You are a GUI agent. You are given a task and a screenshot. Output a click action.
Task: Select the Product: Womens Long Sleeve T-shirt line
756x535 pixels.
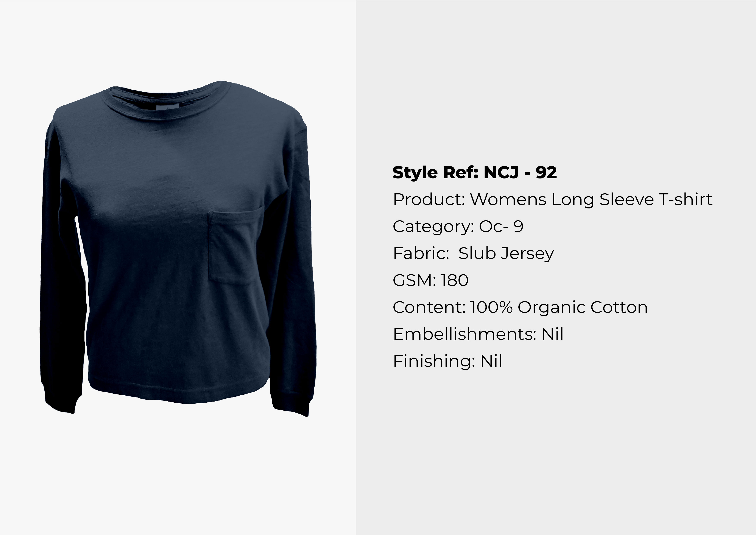[553, 200]
